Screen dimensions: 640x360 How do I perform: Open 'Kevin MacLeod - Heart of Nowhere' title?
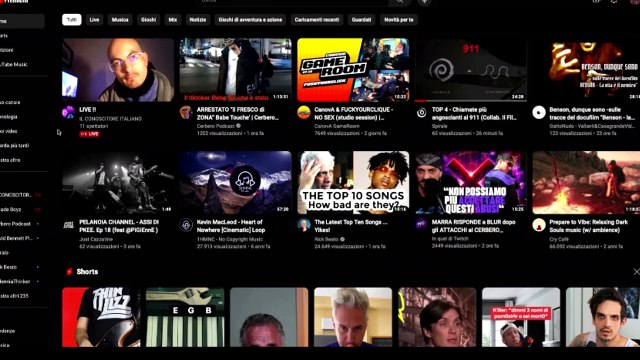[231, 226]
